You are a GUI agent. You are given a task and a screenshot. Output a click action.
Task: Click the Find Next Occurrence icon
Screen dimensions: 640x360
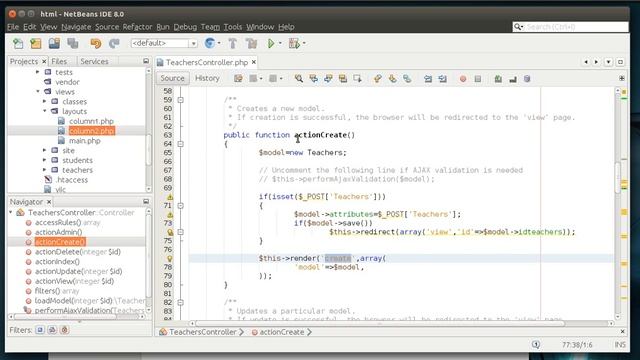(x=328, y=78)
